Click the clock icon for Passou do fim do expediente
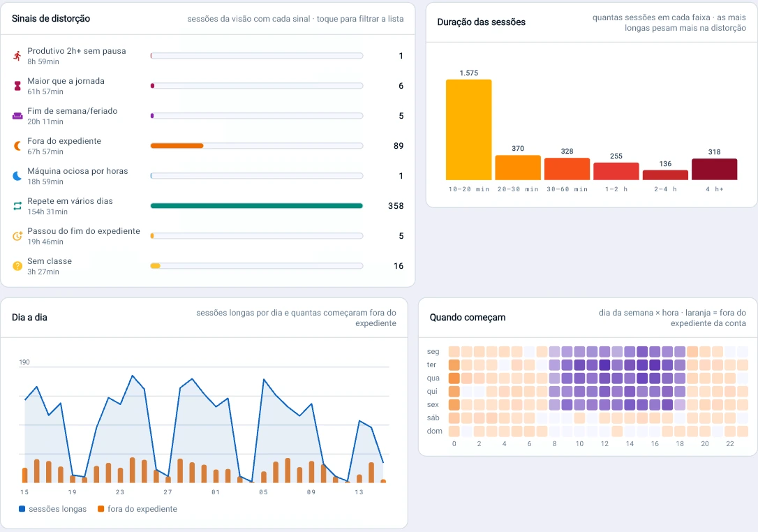 (x=17, y=236)
